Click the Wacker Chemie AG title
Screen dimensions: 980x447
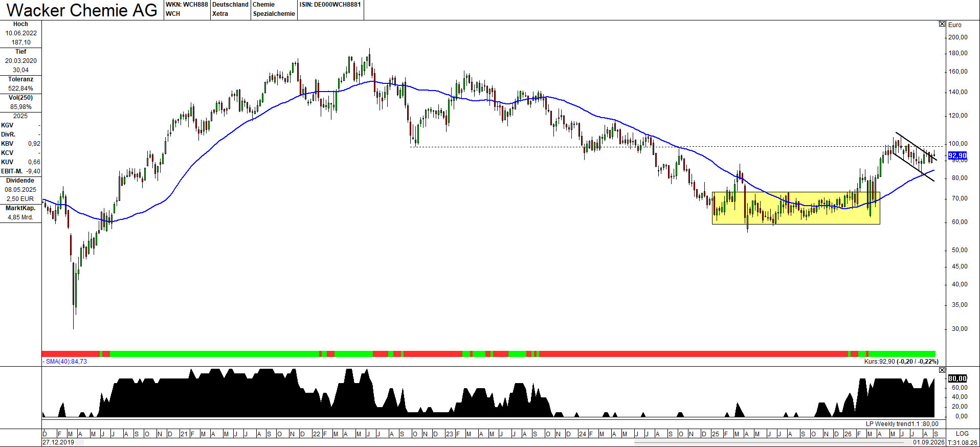82,10
